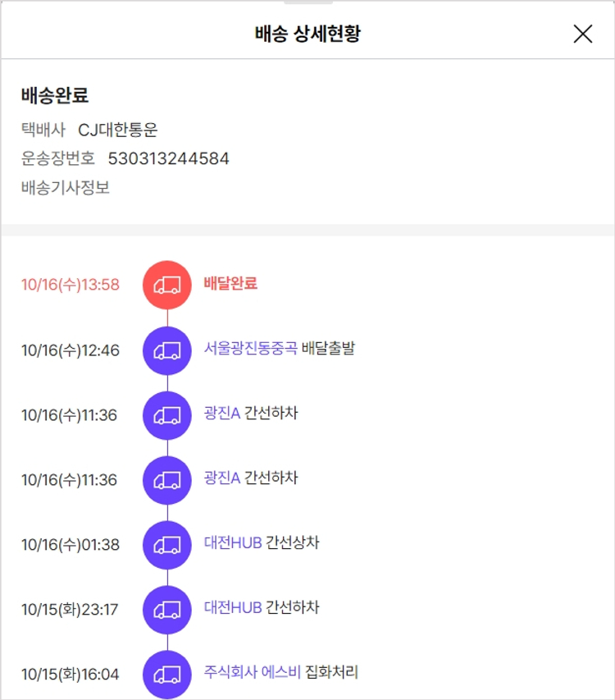This screenshot has width=615, height=700.
Task: Click the red 배달완료 truck icon
Action: [167, 285]
